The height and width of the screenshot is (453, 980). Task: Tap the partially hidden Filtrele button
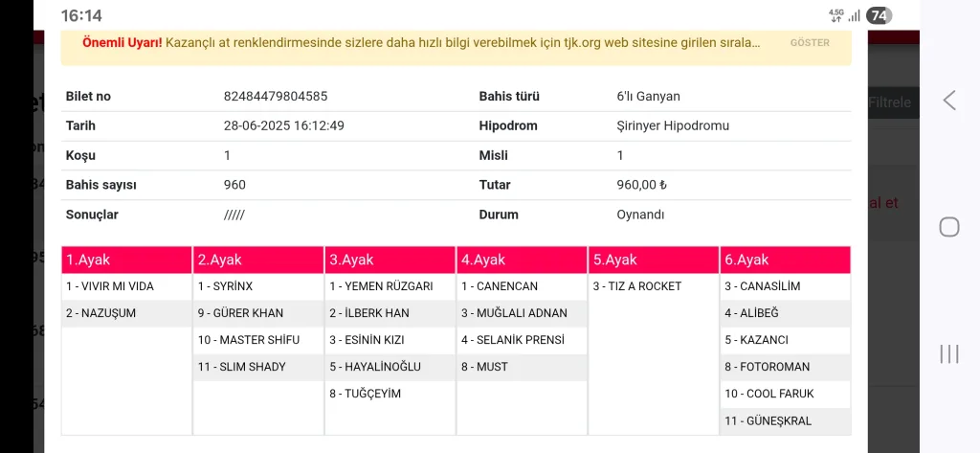pos(891,102)
